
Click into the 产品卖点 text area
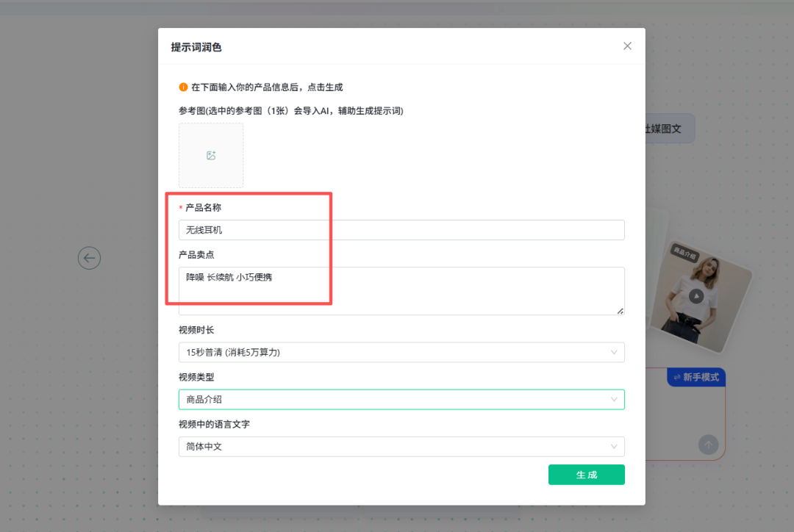pos(401,290)
